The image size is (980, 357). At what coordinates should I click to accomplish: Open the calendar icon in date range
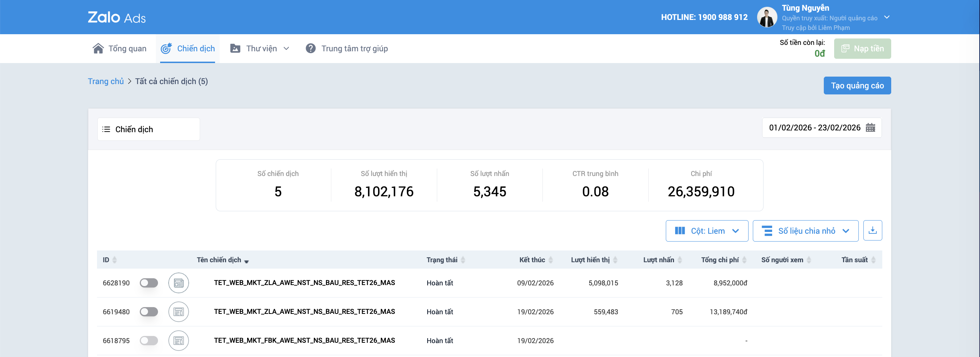tap(870, 128)
